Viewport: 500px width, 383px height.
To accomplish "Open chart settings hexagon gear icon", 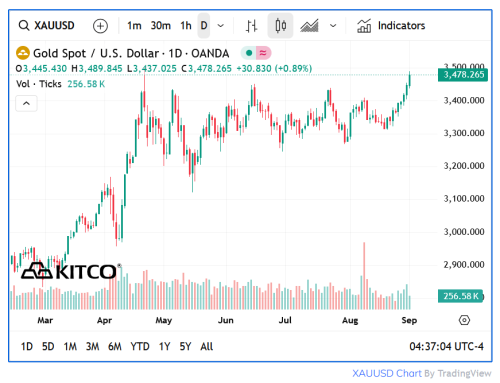I will 464,320.
